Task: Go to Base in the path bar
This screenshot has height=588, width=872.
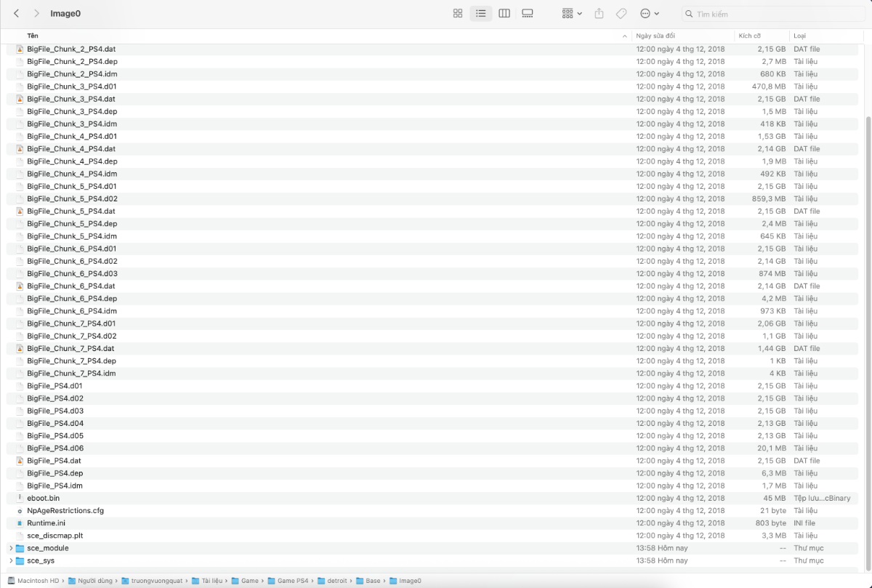Action: pyautogui.click(x=368, y=581)
